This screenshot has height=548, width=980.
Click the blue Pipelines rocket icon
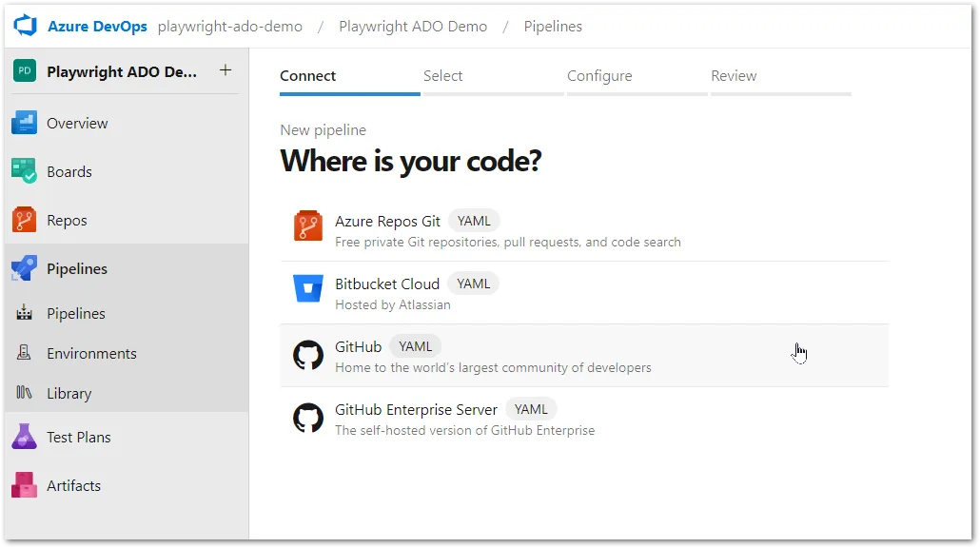[x=25, y=268]
